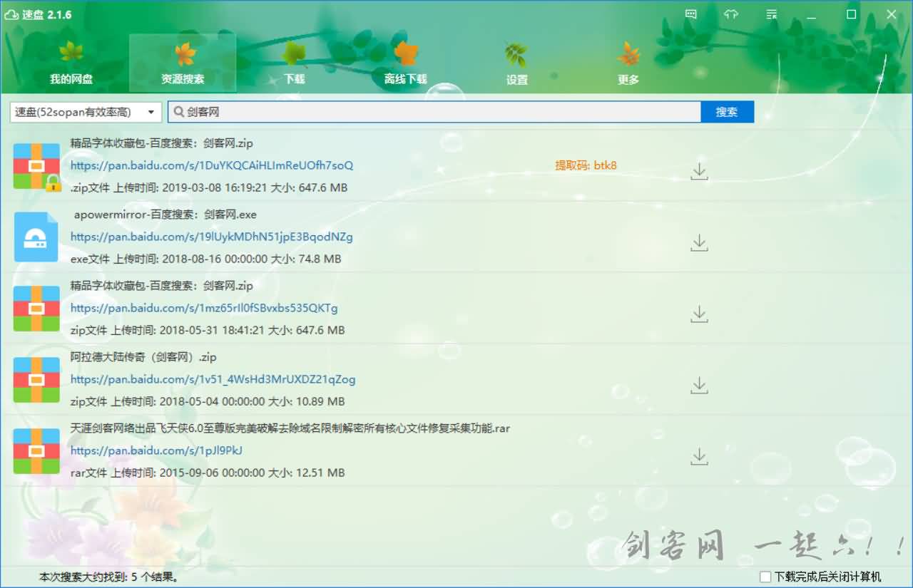Viewport: 913px width, 588px height.
Task: Download the 天涯剑客网络 rar result
Action: 699,457
